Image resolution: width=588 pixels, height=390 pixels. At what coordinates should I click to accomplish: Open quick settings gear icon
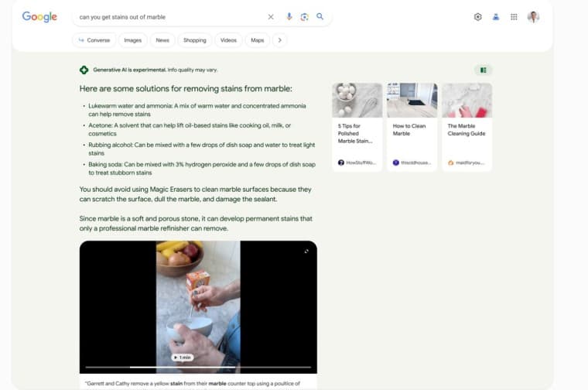tap(478, 17)
